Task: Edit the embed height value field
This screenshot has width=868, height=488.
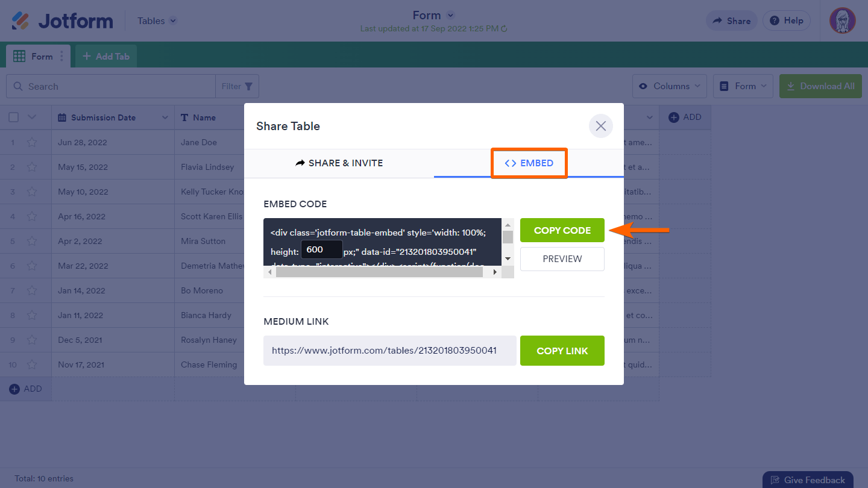Action: [322, 249]
